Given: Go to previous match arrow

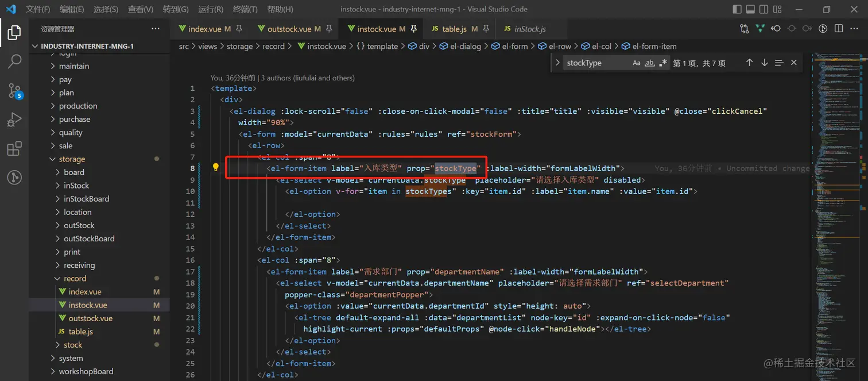Looking at the screenshot, I should [x=749, y=63].
